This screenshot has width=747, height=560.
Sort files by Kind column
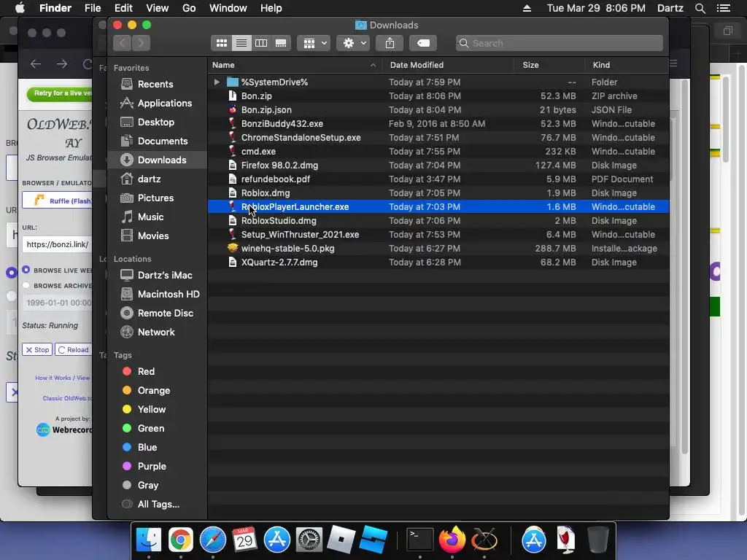pos(627,65)
